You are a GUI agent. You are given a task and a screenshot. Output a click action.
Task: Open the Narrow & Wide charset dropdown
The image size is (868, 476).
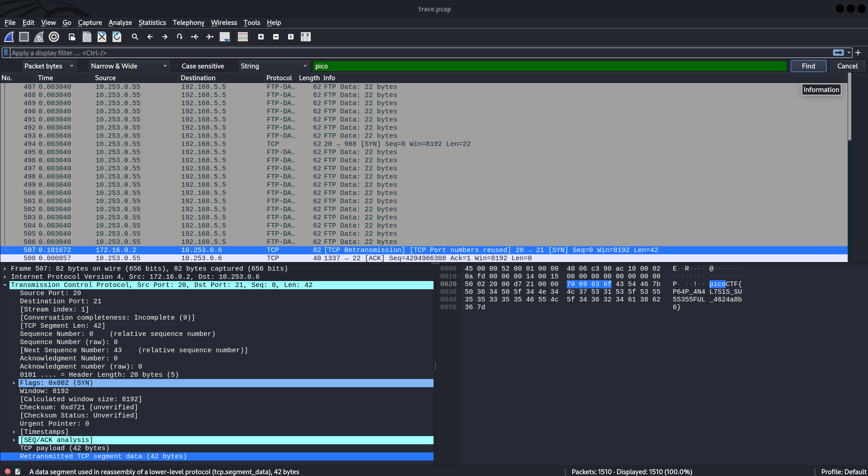click(129, 66)
